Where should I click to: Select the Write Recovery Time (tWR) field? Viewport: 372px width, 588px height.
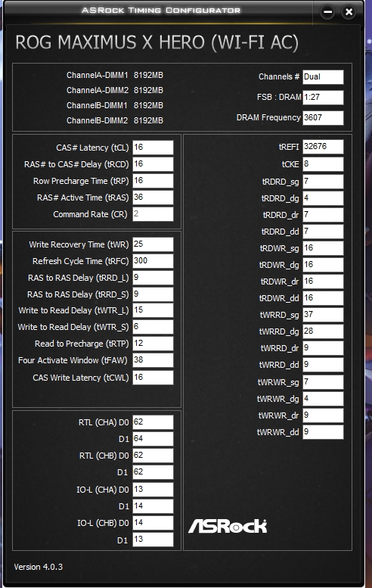coord(153,244)
